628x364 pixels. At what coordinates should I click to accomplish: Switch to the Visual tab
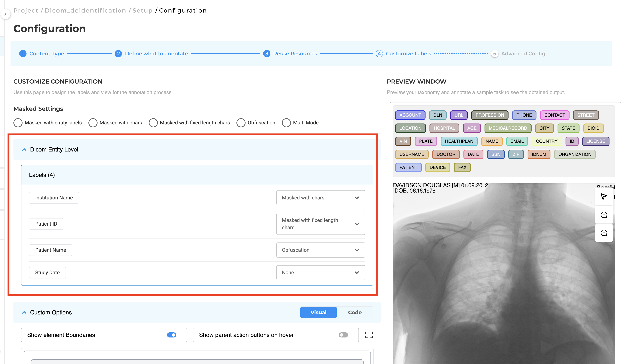(318, 312)
